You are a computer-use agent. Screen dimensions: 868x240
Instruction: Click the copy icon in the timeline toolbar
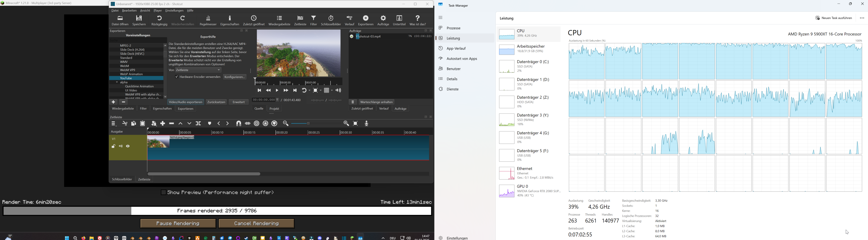coord(133,123)
